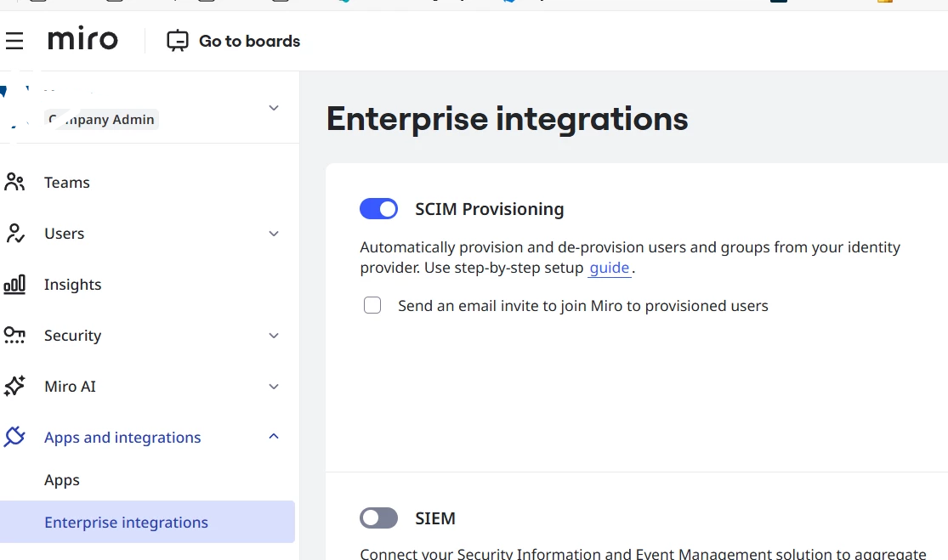Click the Miro AI sparkle icon
Image resolution: width=948 pixels, height=560 pixels.
coord(14,386)
